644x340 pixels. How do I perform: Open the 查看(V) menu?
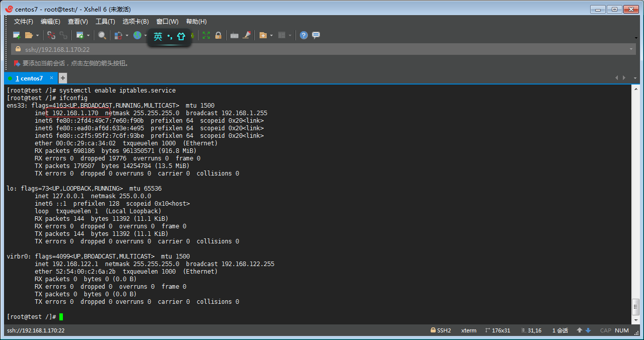click(77, 22)
